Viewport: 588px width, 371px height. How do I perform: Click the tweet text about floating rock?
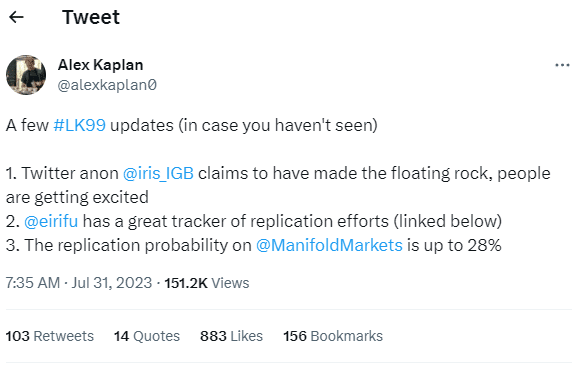click(278, 185)
